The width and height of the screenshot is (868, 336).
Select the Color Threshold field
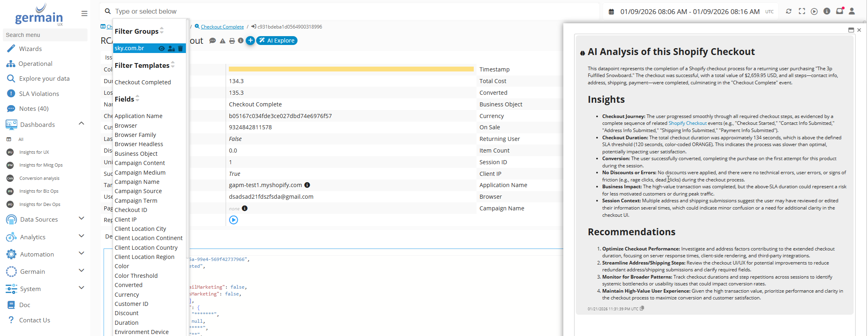pyautogui.click(x=136, y=276)
